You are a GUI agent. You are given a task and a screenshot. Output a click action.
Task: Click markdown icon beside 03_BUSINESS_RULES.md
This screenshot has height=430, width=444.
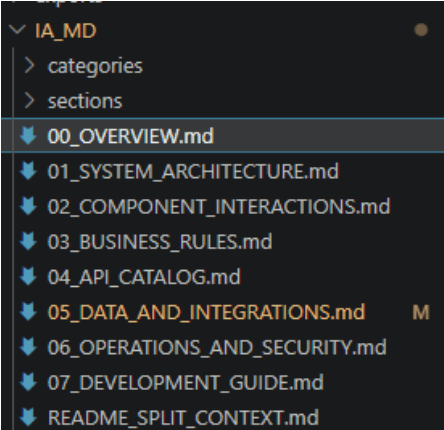(28, 241)
